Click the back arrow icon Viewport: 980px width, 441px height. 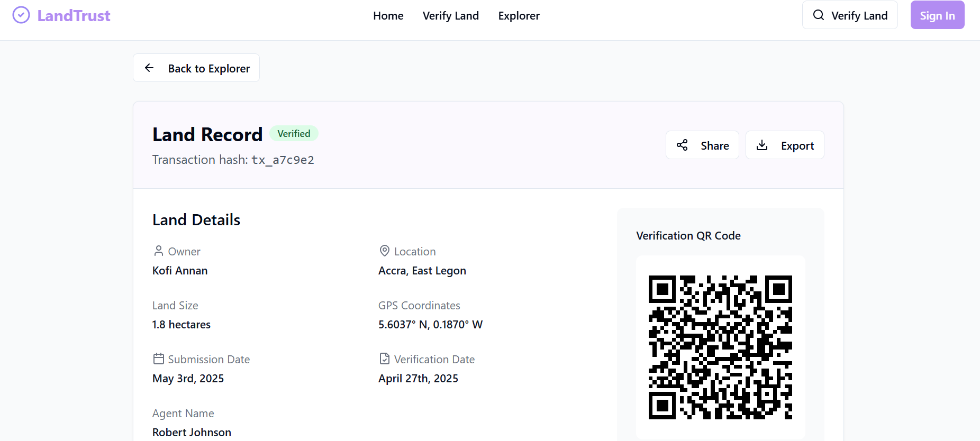[x=149, y=68]
